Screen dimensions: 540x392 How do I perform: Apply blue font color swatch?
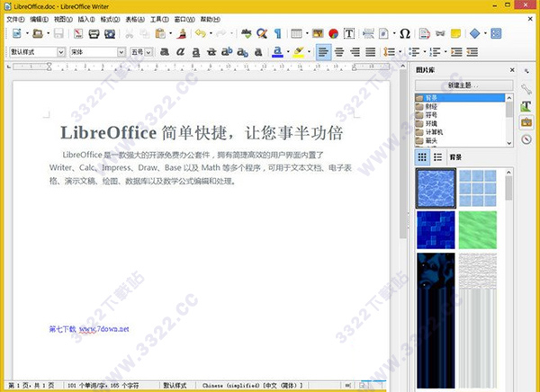pyautogui.click(x=277, y=52)
